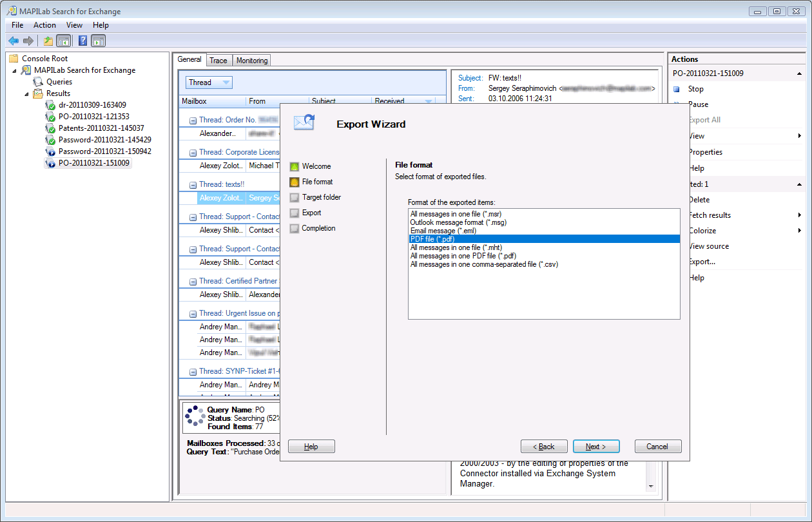The height and width of the screenshot is (522, 812).
Task: Select PO-20110321-151009 result in tree
Action: coord(94,163)
